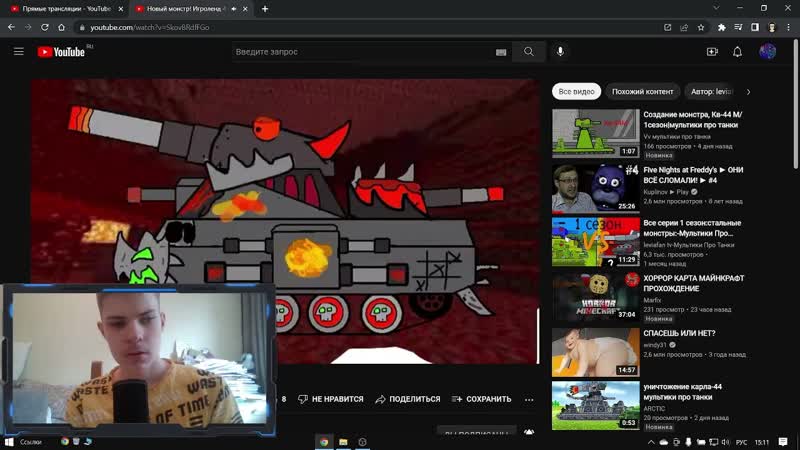Open Chrome three-dot menu
Image resolution: width=800 pixels, height=450 pixels.
click(789, 28)
